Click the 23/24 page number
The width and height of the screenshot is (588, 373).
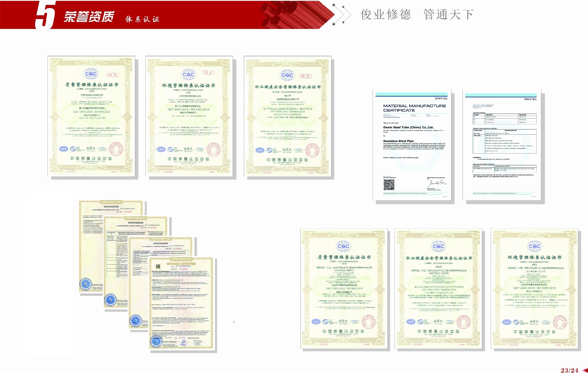coord(569,370)
